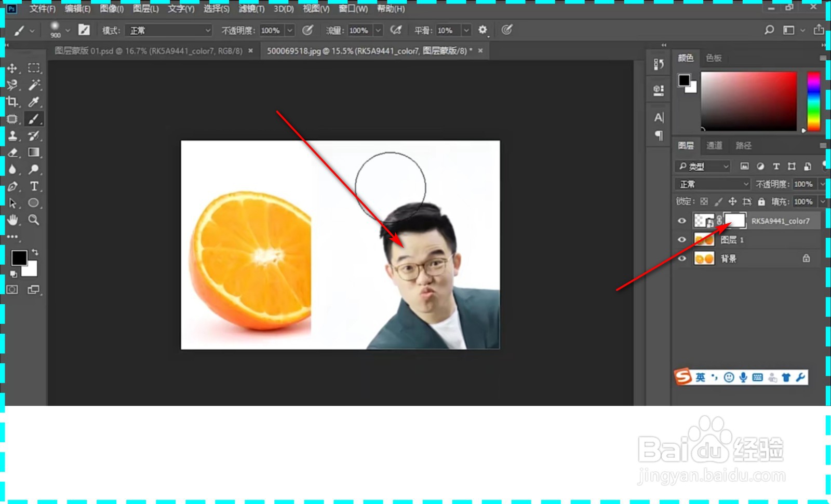Image resolution: width=831 pixels, height=504 pixels.
Task: Open the 滤镜(T) menu
Action: click(x=251, y=9)
